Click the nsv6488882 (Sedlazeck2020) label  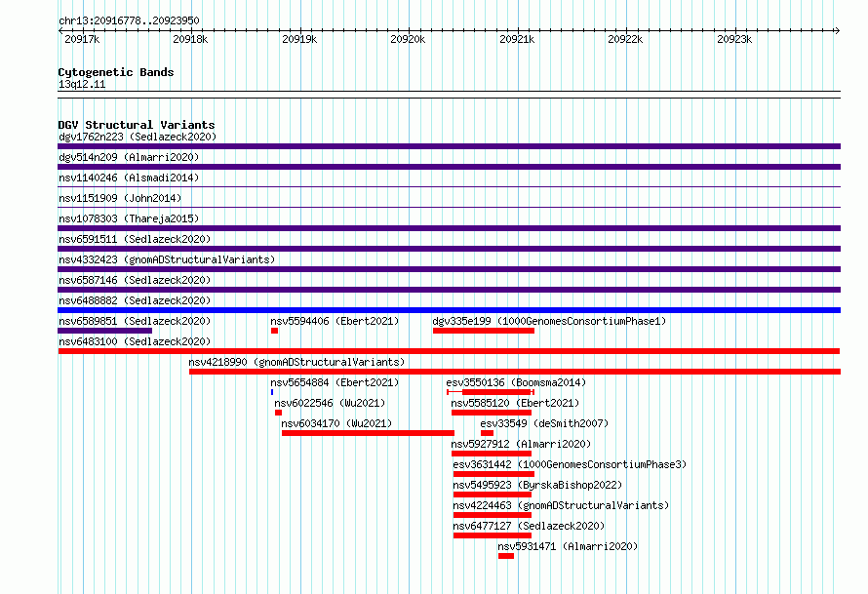pyautogui.click(x=135, y=300)
